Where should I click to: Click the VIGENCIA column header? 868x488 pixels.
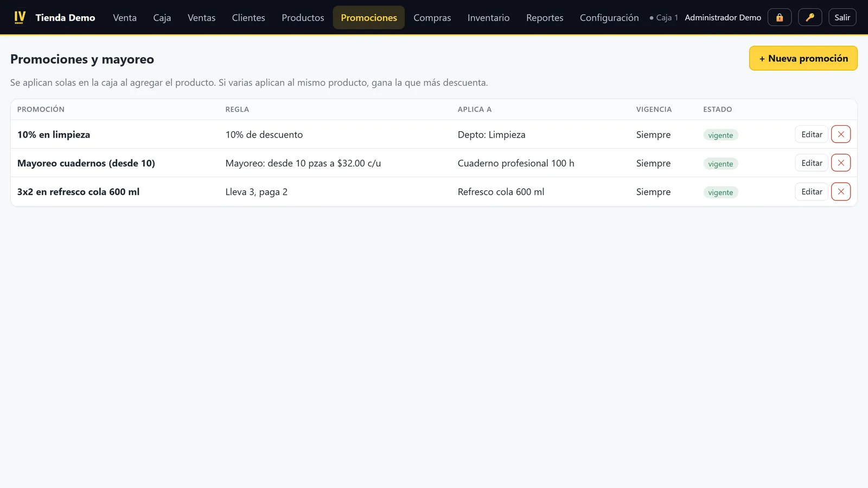tap(654, 109)
